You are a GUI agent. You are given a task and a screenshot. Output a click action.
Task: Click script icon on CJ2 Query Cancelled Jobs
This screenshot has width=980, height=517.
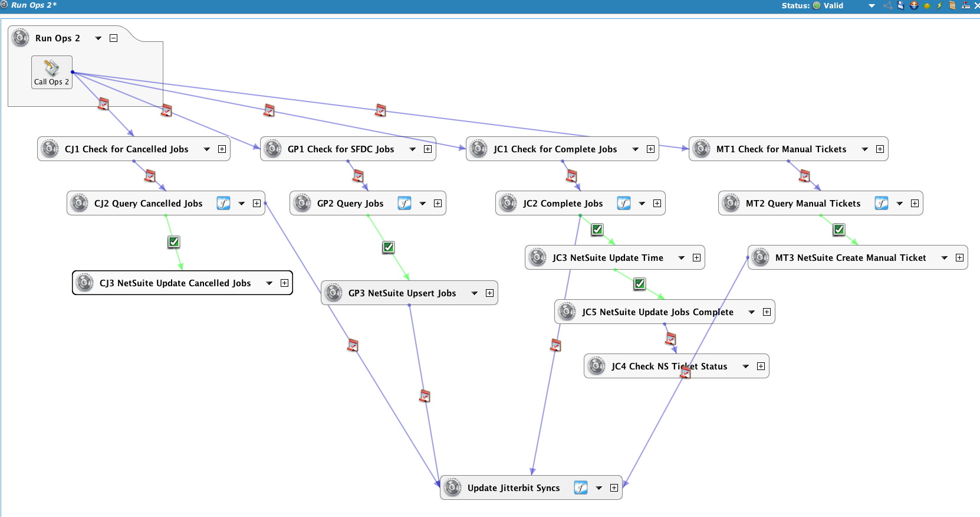pos(223,204)
